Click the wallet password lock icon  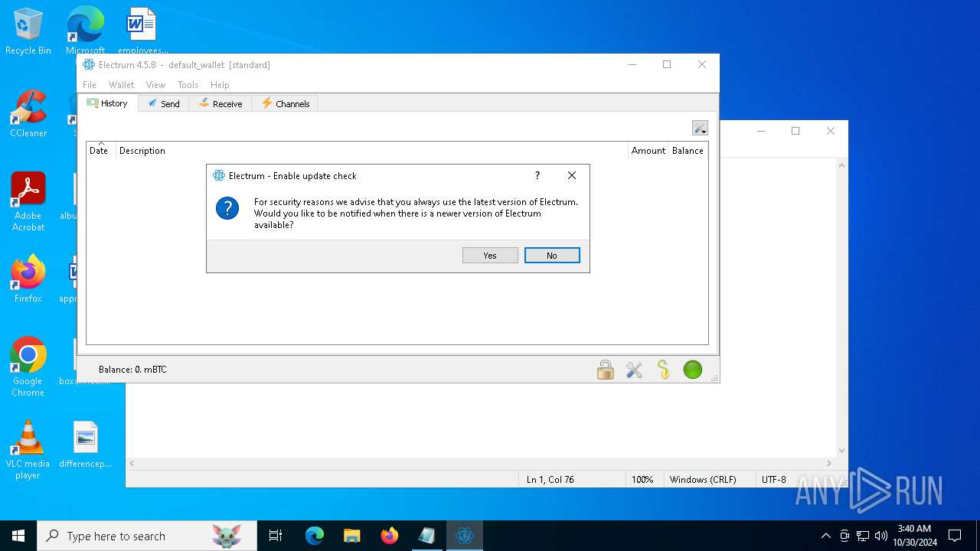(606, 370)
